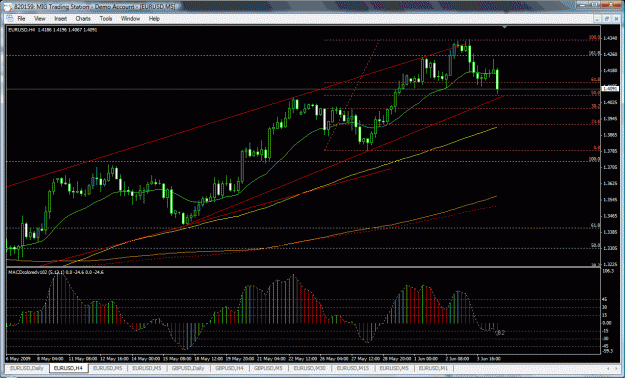Click the chart document icon beside File
The image size is (625, 378).
(x=10, y=19)
